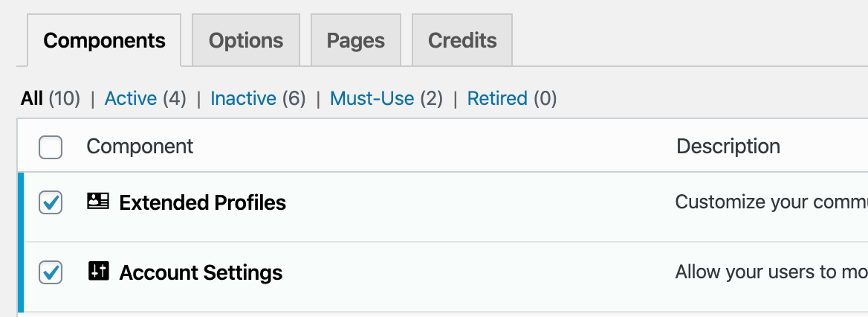Select the Extended Profiles label

pyautogui.click(x=202, y=202)
